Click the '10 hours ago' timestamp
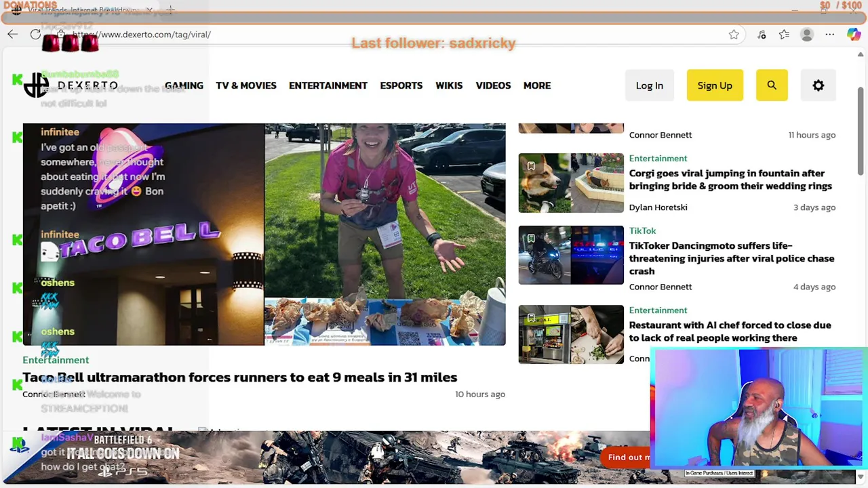The height and width of the screenshot is (488, 868). pyautogui.click(x=480, y=394)
